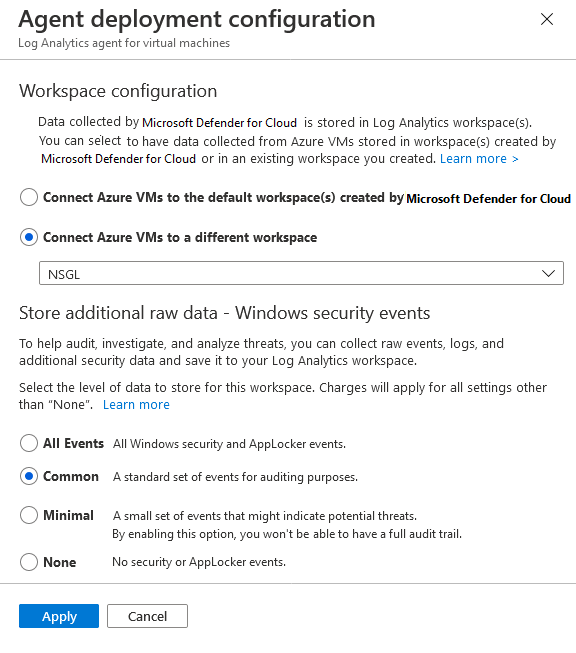Click the Common label text
Viewport: 576px width, 653px height.
(71, 476)
